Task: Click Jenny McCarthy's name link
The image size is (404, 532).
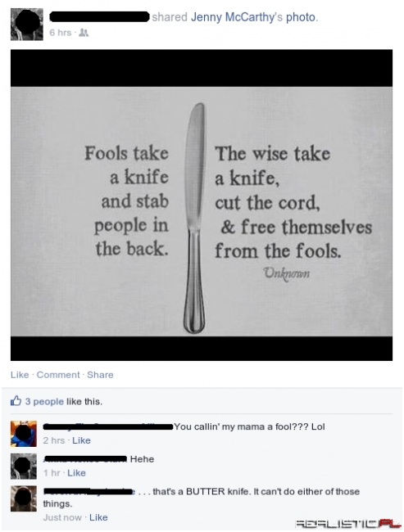Action: (237, 17)
